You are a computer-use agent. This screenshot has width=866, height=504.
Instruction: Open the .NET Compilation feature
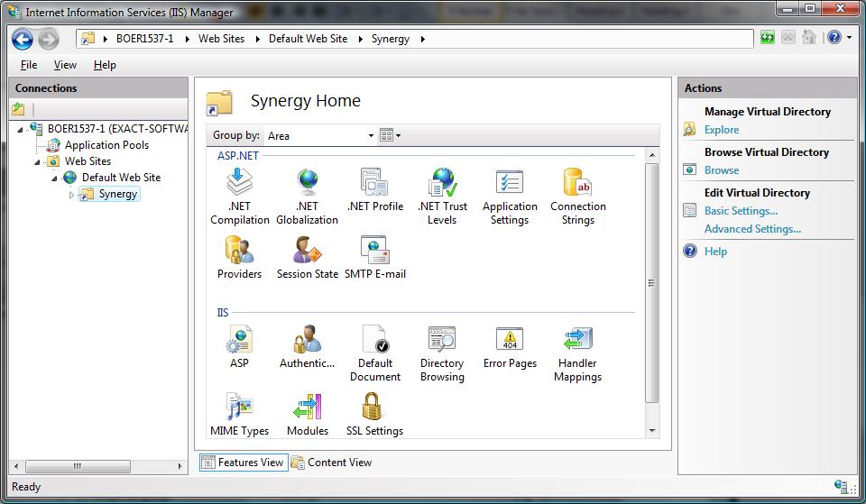[x=240, y=196]
